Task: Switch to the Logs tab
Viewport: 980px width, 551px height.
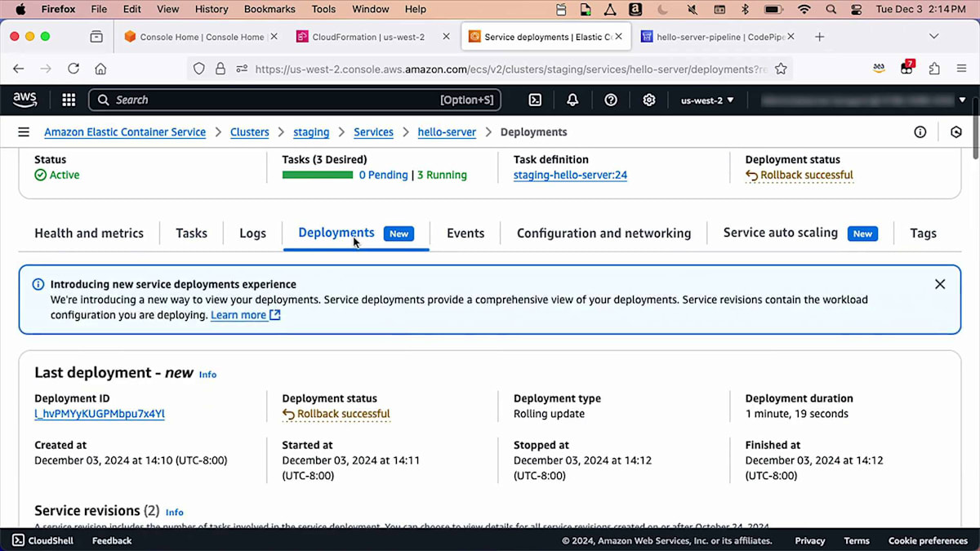Action: [252, 233]
